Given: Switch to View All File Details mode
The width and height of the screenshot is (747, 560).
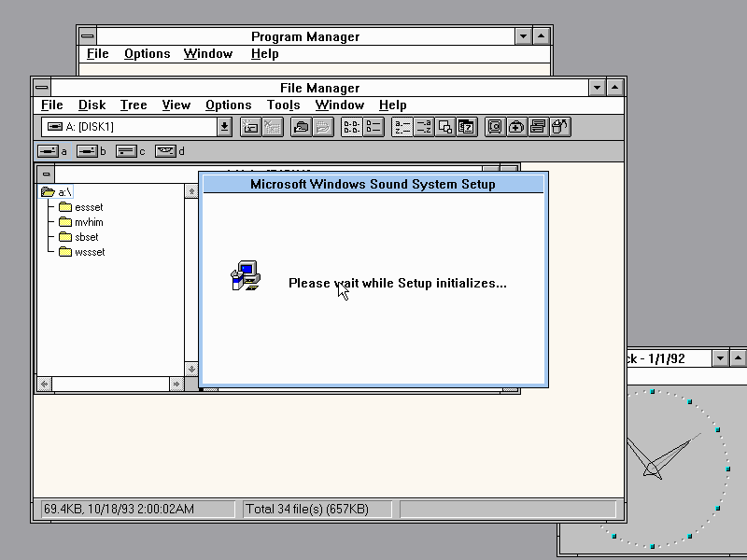Looking at the screenshot, I should (373, 127).
